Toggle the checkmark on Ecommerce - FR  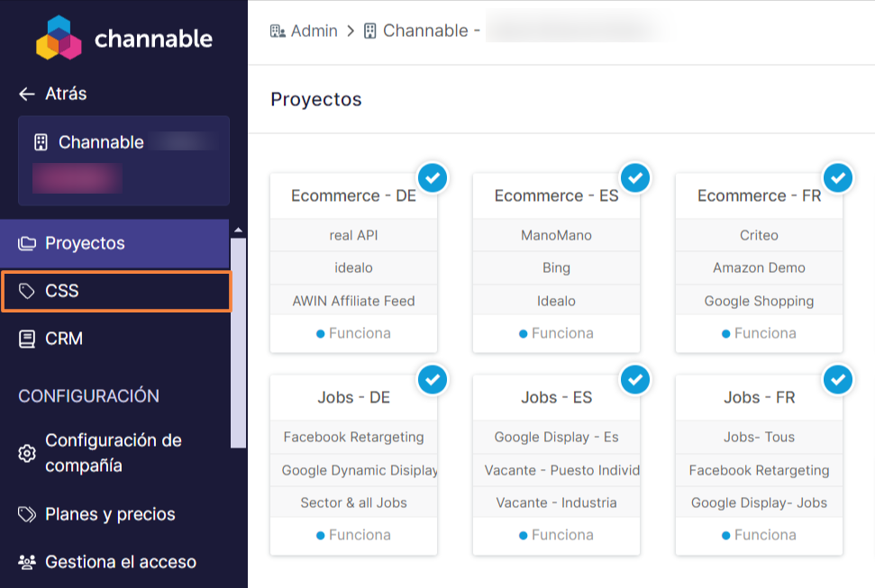[838, 178]
